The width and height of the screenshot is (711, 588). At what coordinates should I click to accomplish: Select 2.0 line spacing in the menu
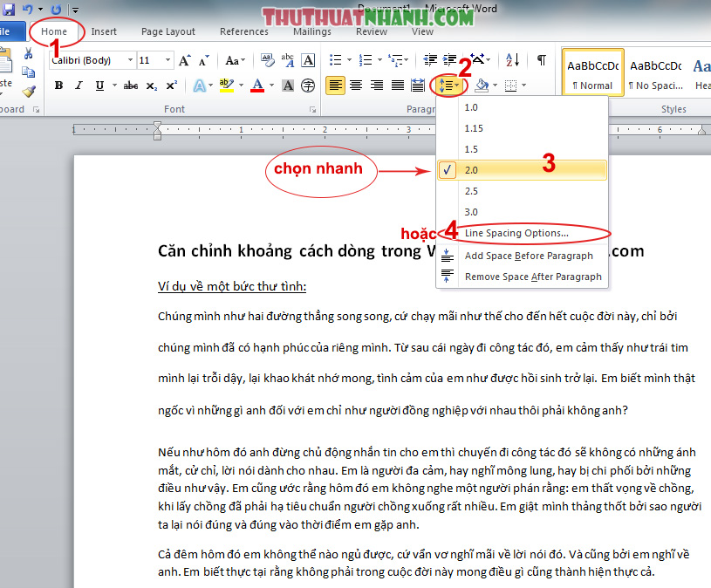pos(522,170)
